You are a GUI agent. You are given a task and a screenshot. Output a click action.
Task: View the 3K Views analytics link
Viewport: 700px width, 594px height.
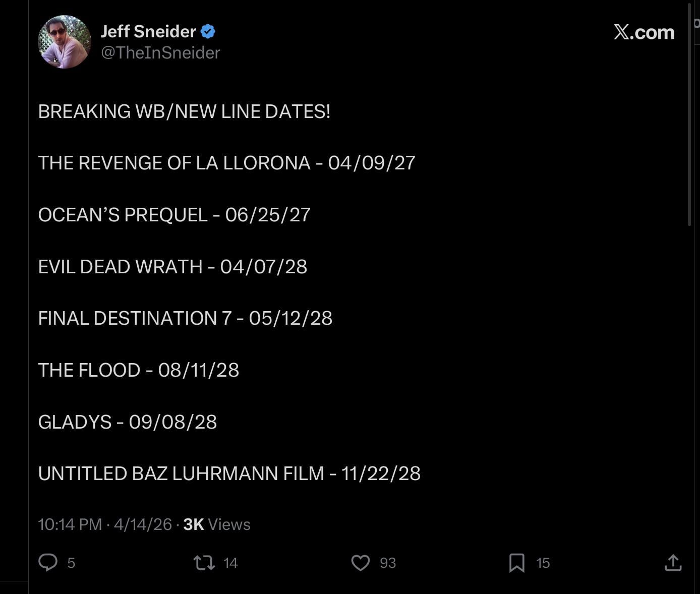click(x=217, y=524)
